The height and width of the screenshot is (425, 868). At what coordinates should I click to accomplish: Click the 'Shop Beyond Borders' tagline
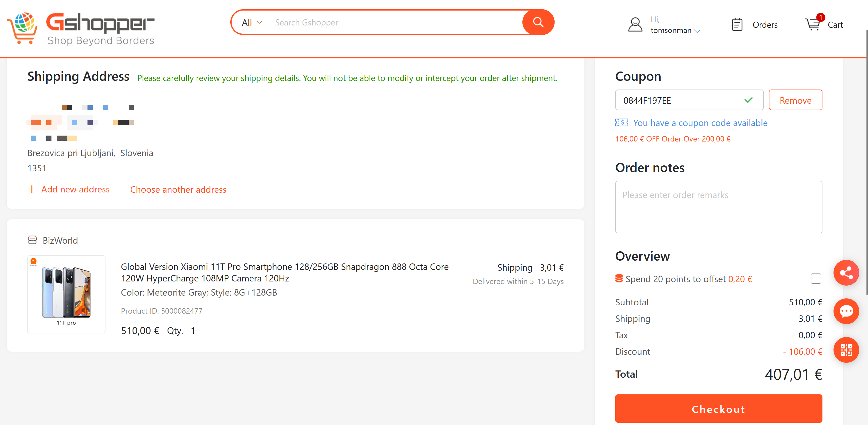(101, 41)
